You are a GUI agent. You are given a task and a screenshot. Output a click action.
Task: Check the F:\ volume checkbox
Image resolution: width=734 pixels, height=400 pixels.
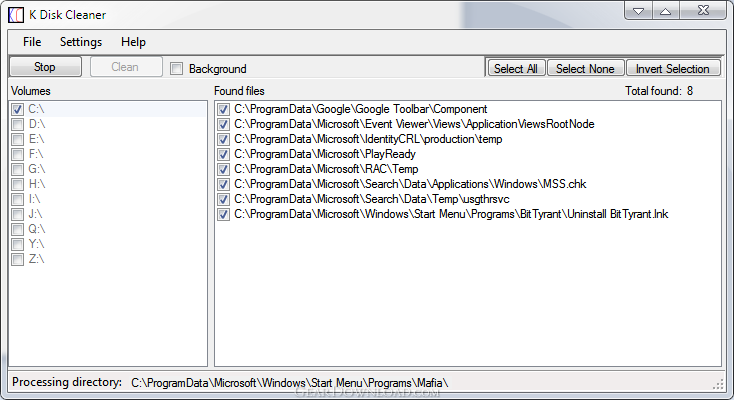pyautogui.click(x=18, y=155)
